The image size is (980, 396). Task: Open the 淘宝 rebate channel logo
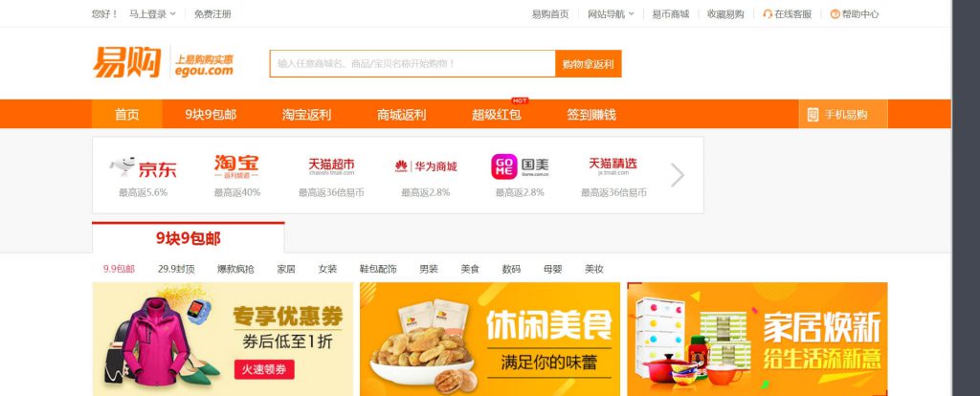236,166
